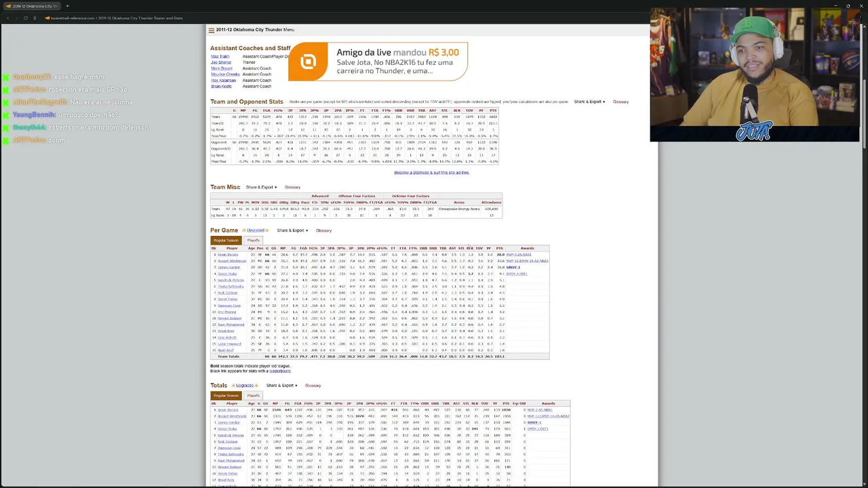Open Glossary for the Per Game table
Screen dimensions: 868x488
coord(323,230)
